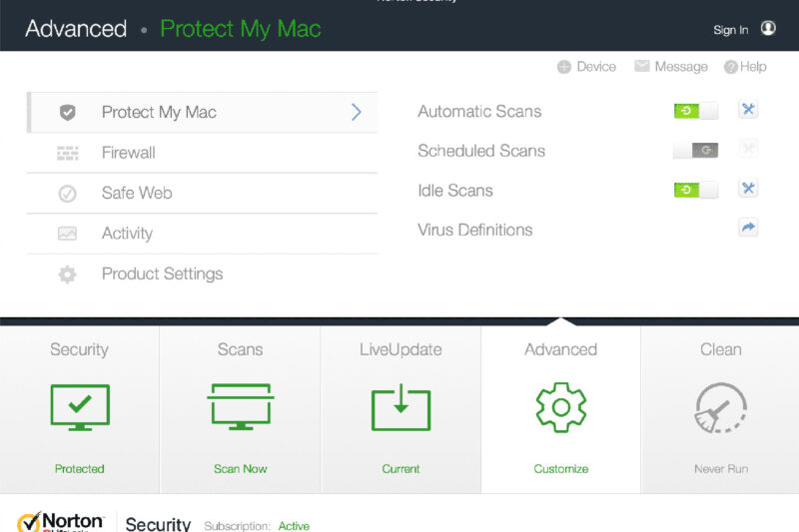Click the Virus Definitions arrow icon
The image size is (799, 532).
(748, 228)
